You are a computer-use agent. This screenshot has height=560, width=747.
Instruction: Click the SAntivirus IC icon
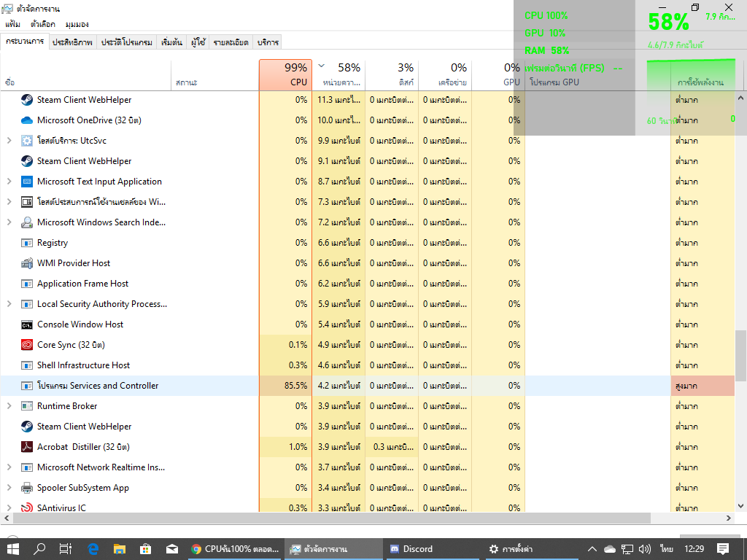point(27,507)
